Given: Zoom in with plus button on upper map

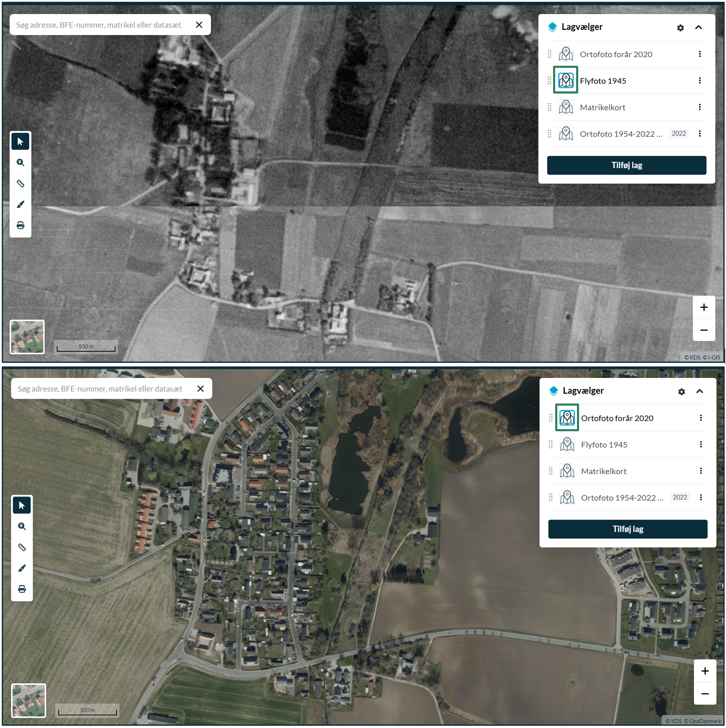Looking at the screenshot, I should (704, 307).
